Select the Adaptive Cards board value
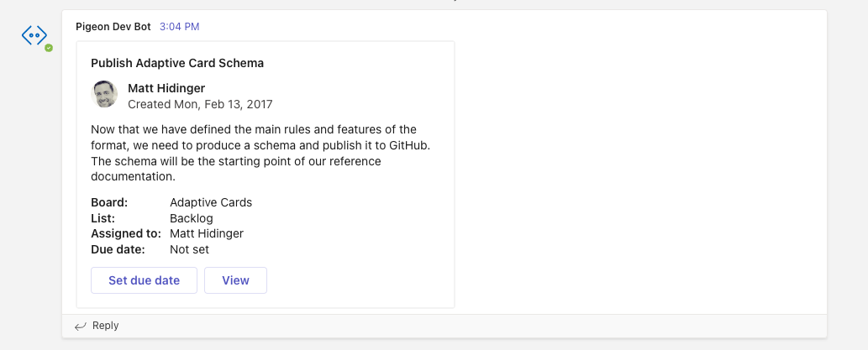Image resolution: width=868 pixels, height=350 pixels. click(211, 202)
